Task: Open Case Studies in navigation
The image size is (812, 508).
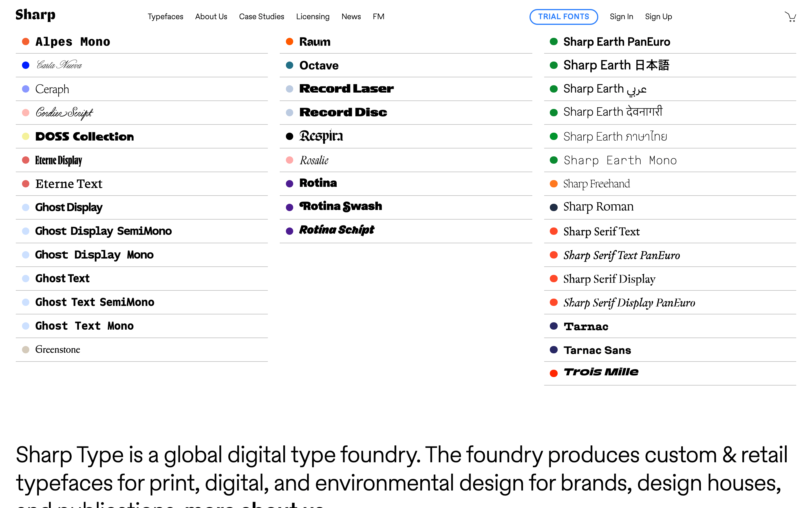Action: click(261, 16)
